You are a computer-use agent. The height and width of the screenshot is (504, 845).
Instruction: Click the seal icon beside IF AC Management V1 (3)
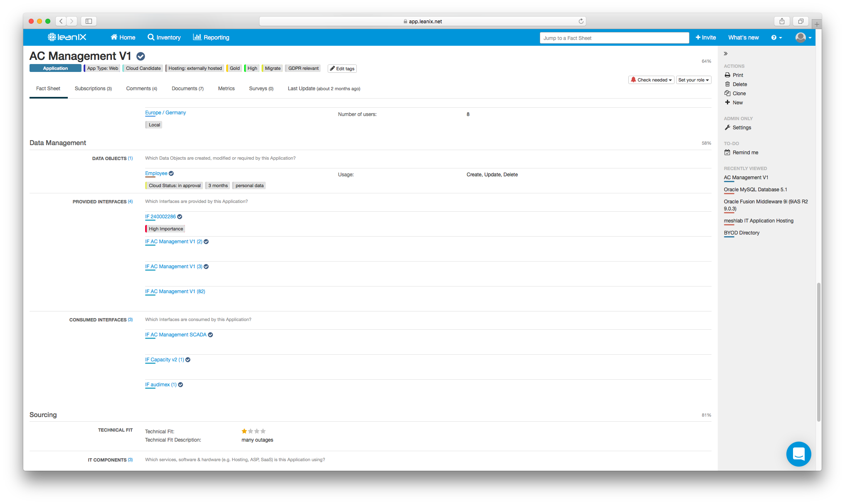coord(206,267)
